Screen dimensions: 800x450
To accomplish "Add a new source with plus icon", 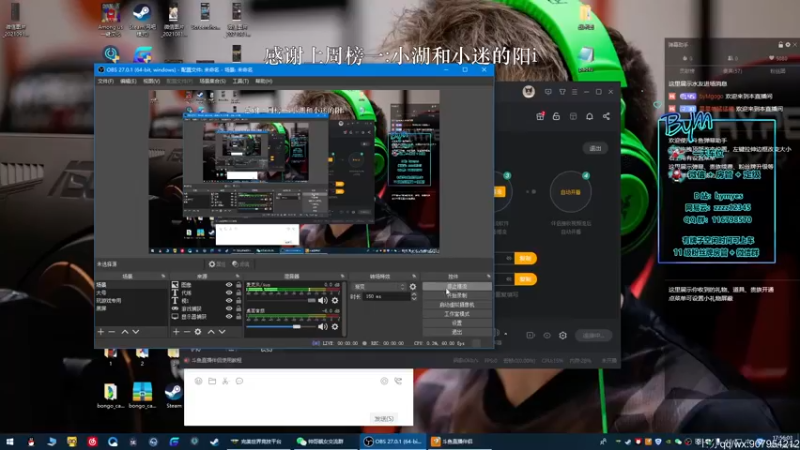I will 176,332.
